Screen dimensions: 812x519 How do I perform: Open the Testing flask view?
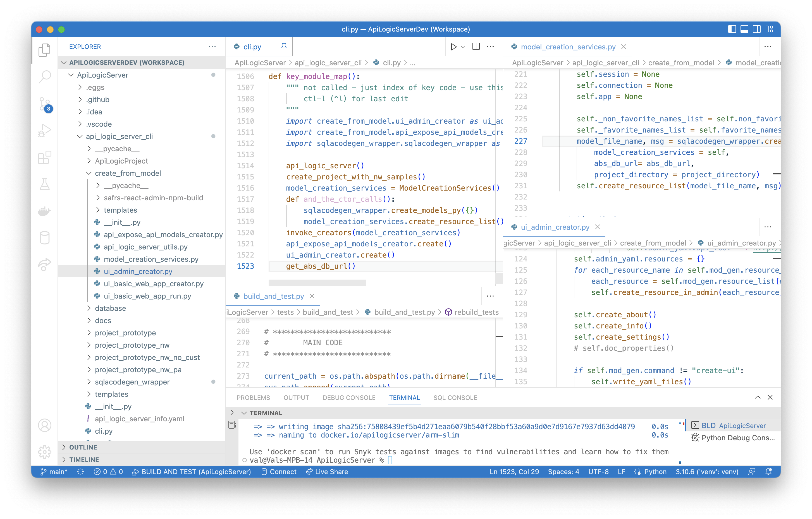(x=44, y=184)
